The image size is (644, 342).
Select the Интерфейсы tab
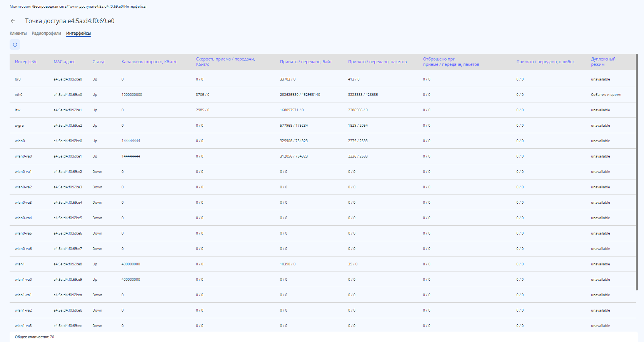78,34
